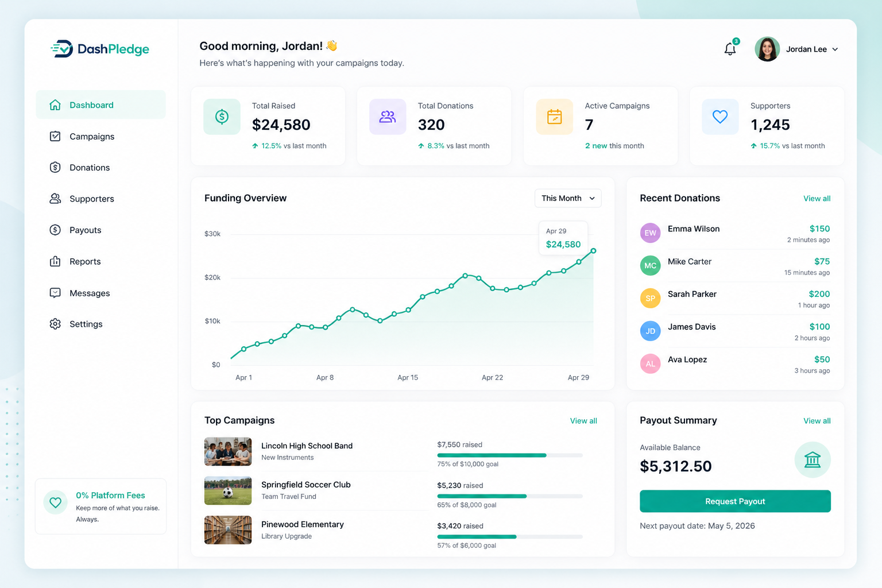Open the Payouts sidebar item
This screenshot has height=588, width=882.
100,230
